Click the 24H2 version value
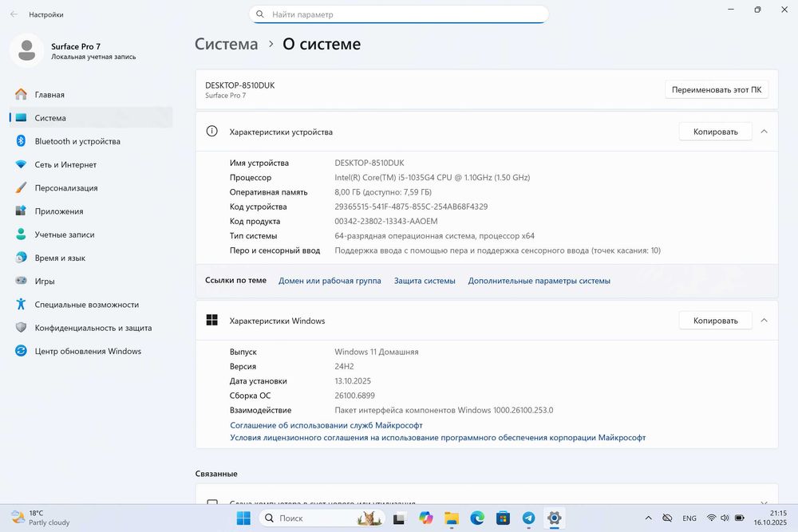 [344, 366]
